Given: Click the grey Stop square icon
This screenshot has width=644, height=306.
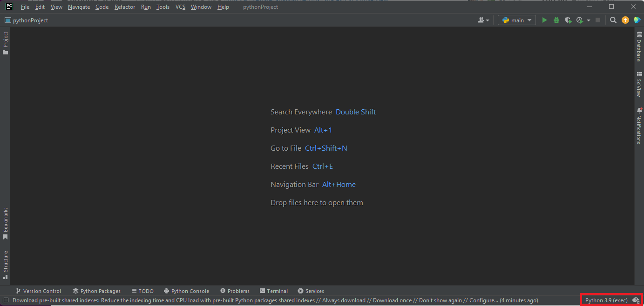Looking at the screenshot, I should pos(598,20).
